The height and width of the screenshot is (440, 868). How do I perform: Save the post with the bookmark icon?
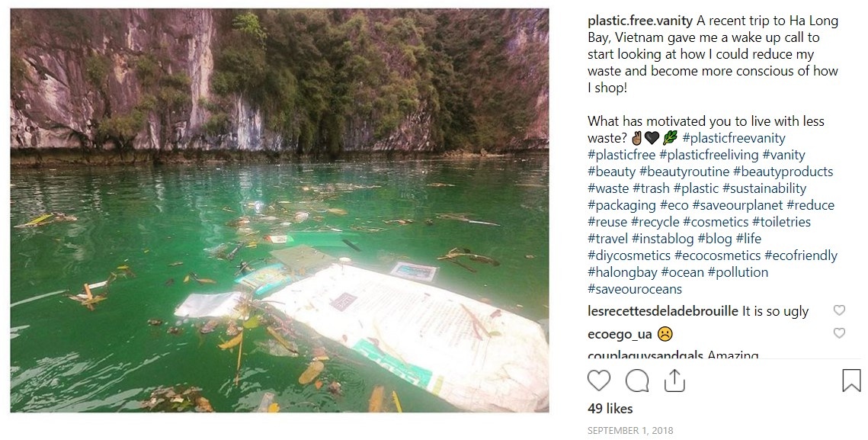[x=851, y=381]
